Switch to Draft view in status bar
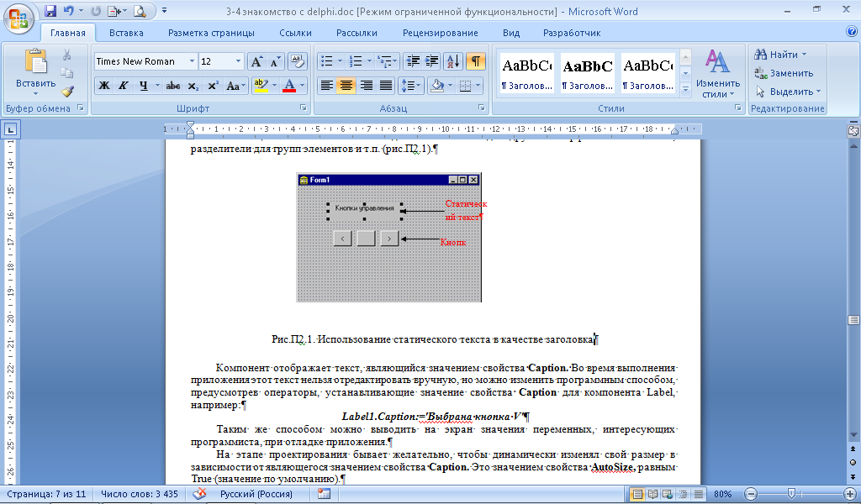The height and width of the screenshot is (504, 861). [698, 494]
